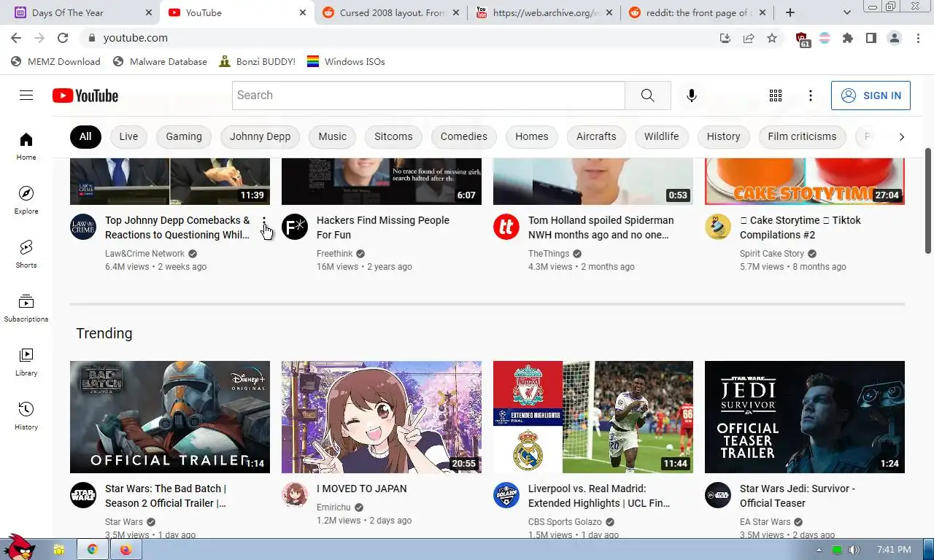Open Law&Crime Network channel avatar
934x560 pixels.
click(83, 227)
